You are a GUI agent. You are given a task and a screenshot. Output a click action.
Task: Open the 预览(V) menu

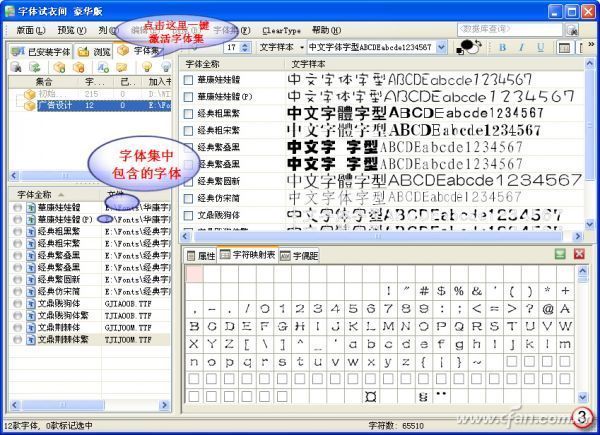[72, 30]
